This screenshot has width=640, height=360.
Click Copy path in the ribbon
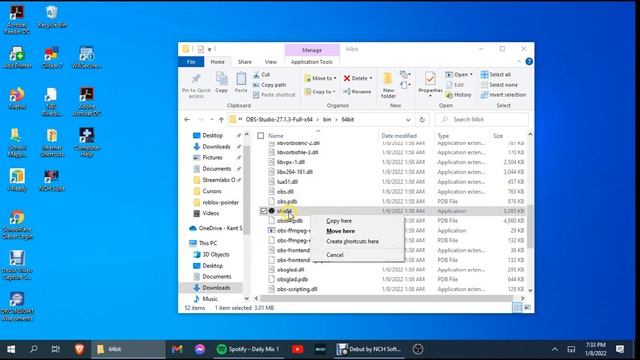click(269, 85)
